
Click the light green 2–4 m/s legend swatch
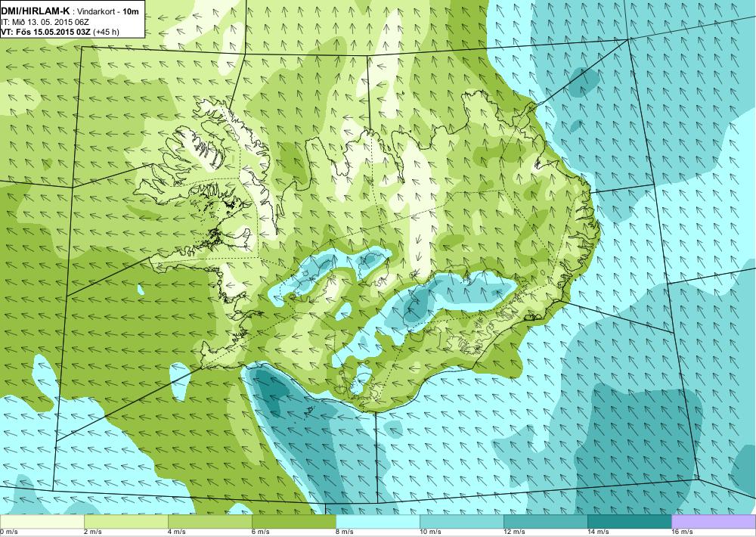[125, 521]
